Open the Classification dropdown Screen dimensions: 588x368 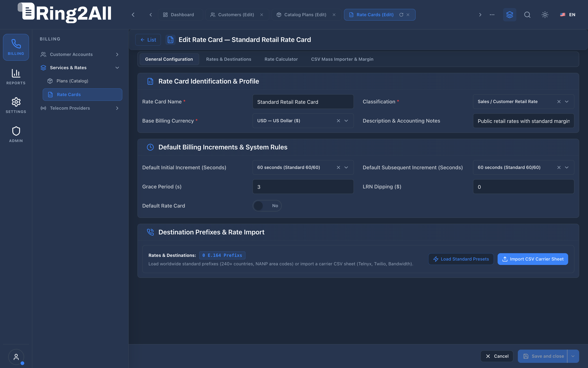567,102
